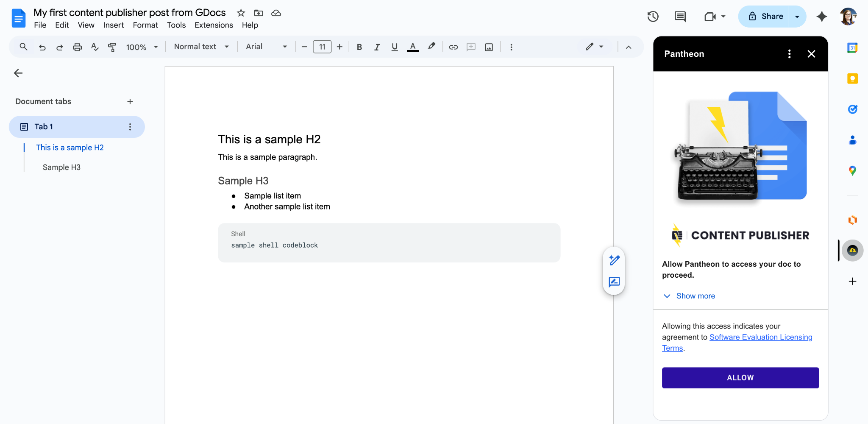
Task: Toggle bold formatting
Action: click(x=359, y=47)
